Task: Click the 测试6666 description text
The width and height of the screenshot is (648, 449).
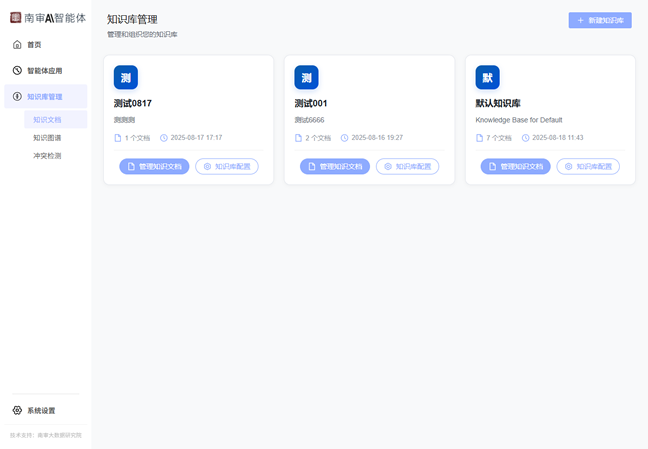Action: 310,120
